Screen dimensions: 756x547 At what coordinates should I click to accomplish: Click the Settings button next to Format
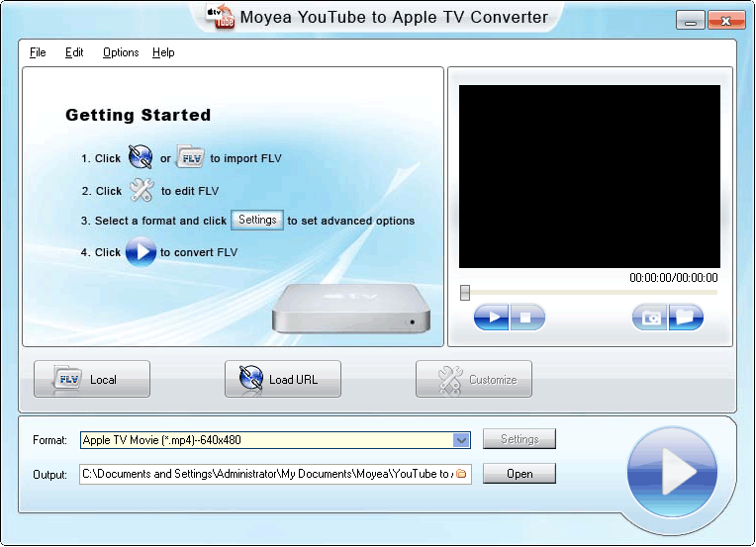point(520,439)
